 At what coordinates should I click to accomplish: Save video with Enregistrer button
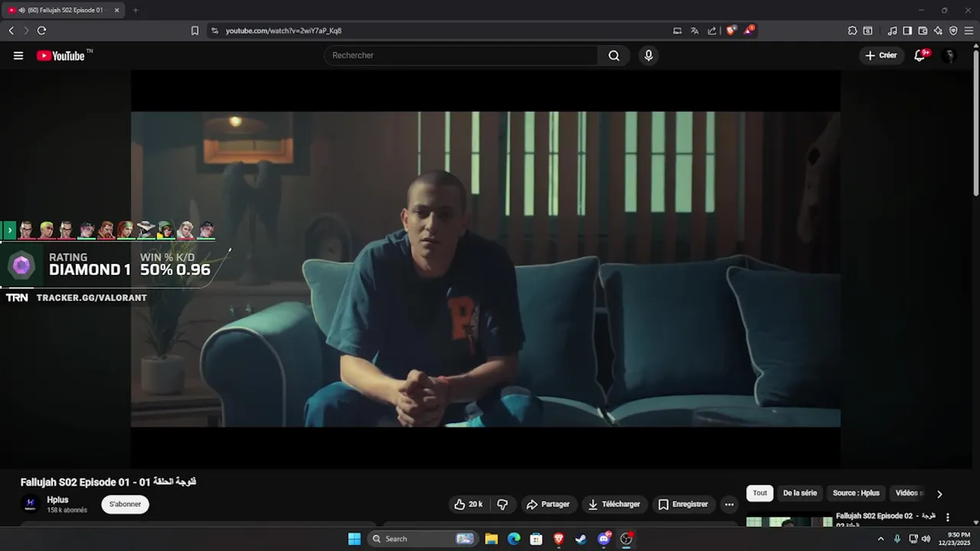(x=684, y=504)
